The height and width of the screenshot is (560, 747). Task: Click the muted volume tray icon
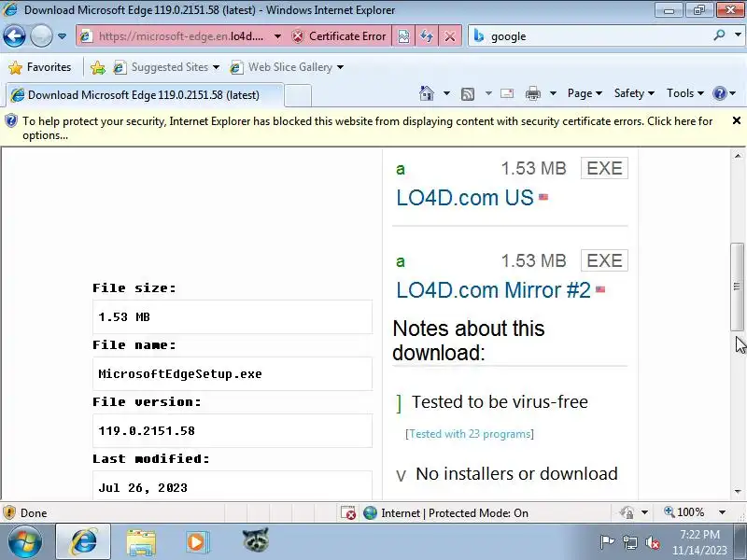point(652,542)
